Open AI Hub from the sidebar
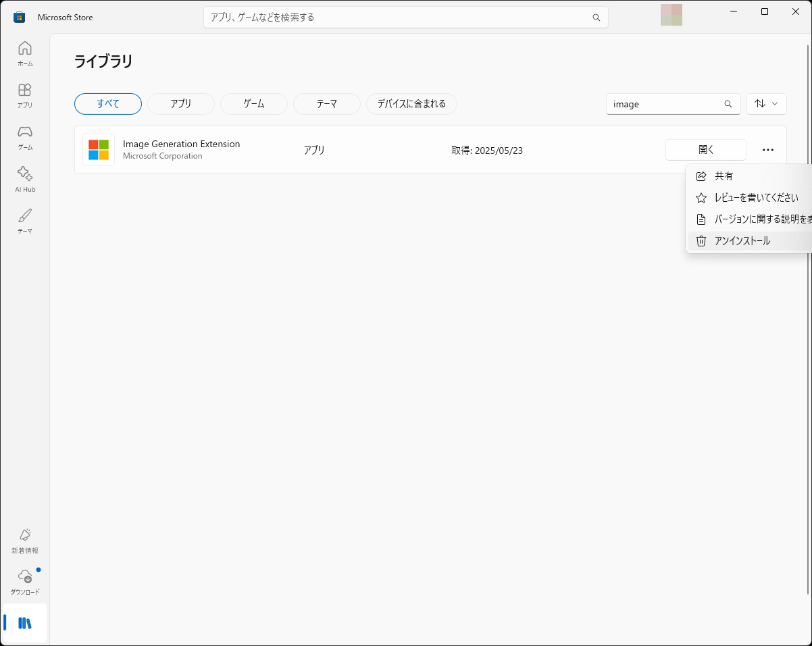Screen dimensions: 812x646 pos(25,180)
